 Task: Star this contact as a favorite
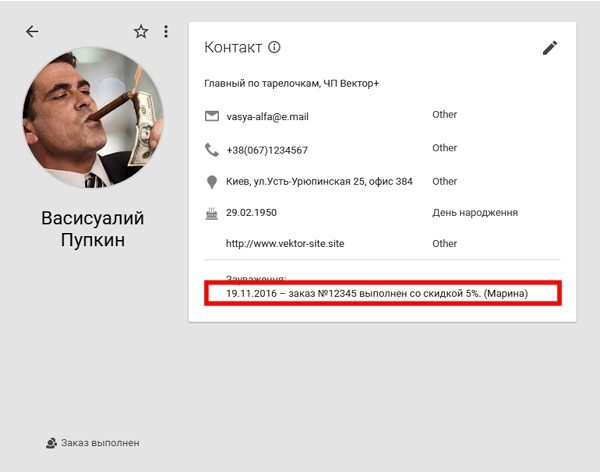pos(141,31)
